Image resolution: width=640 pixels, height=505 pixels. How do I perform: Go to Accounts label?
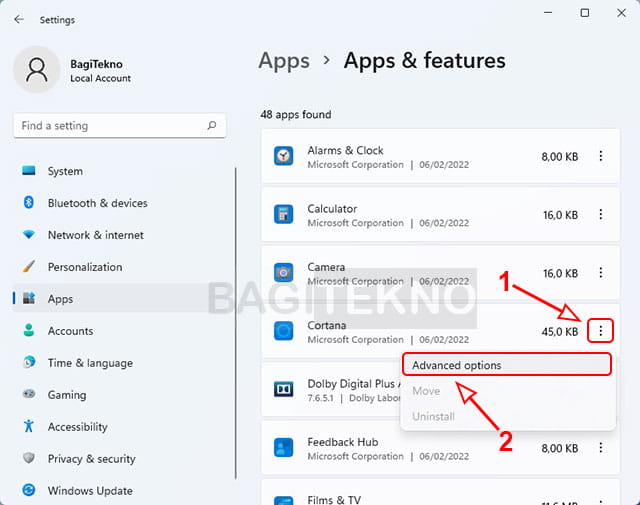pyautogui.click(x=70, y=331)
